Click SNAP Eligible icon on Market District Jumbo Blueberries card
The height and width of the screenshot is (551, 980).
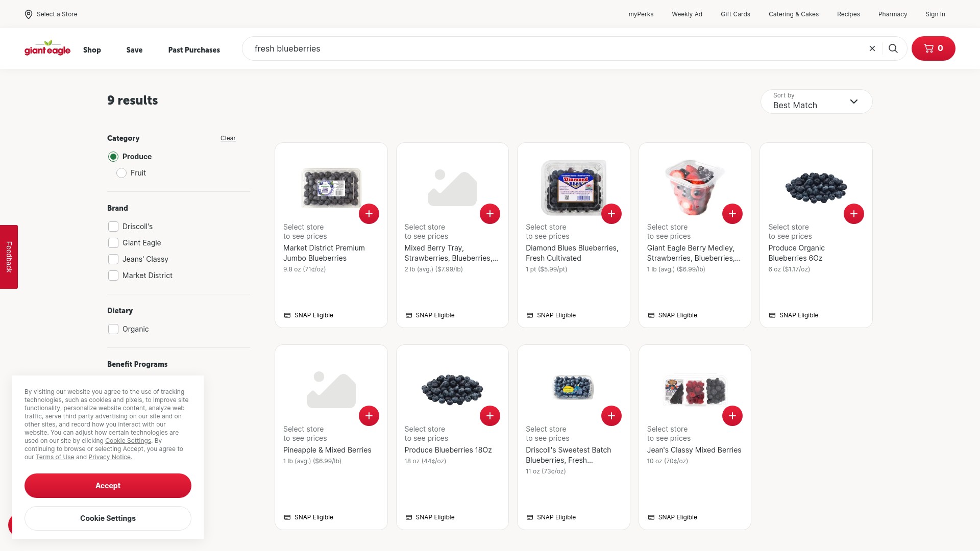tap(287, 315)
